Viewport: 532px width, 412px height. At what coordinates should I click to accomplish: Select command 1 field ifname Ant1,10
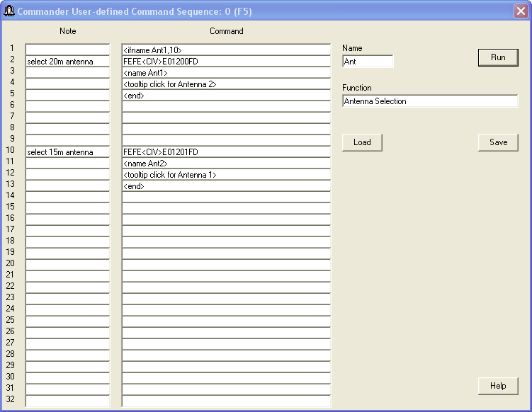pos(226,50)
